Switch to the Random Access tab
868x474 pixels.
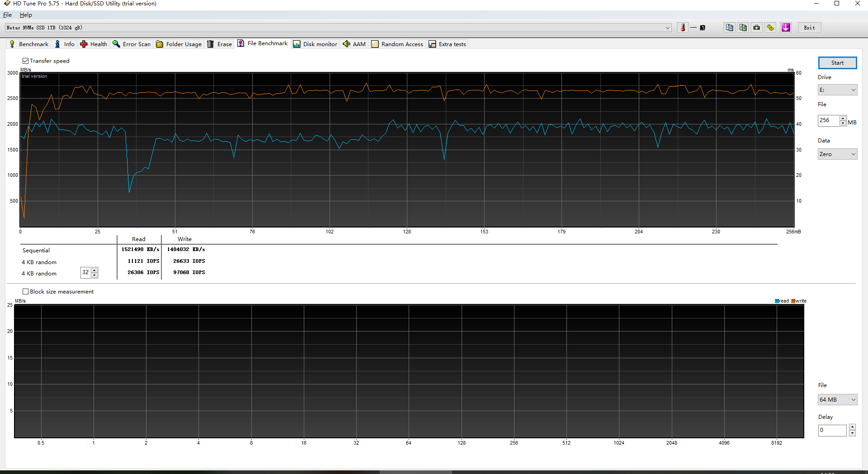point(397,44)
